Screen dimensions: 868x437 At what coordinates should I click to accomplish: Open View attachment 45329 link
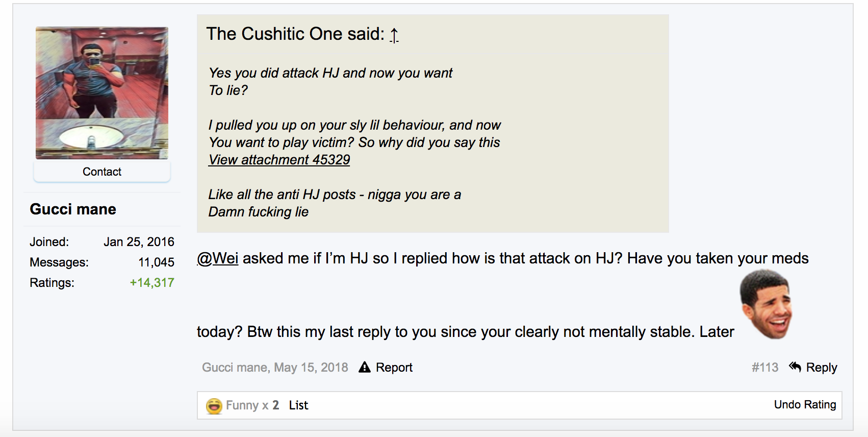[x=279, y=160]
